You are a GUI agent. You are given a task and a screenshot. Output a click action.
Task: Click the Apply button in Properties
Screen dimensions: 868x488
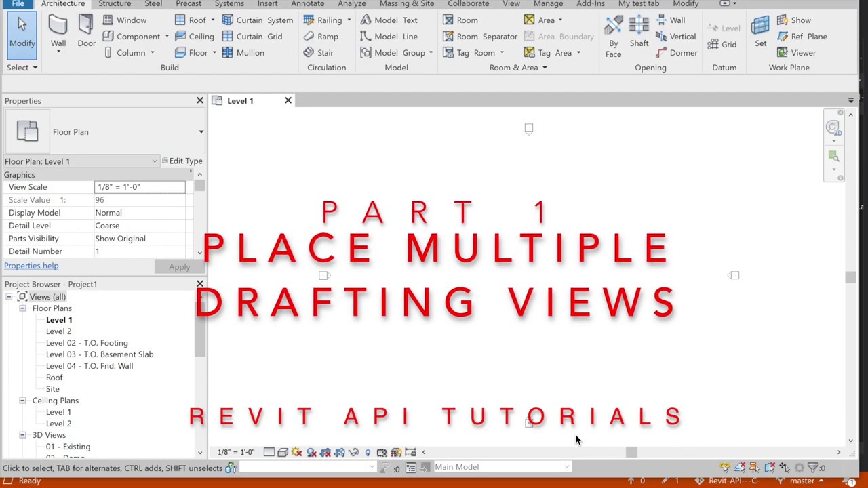click(x=179, y=267)
